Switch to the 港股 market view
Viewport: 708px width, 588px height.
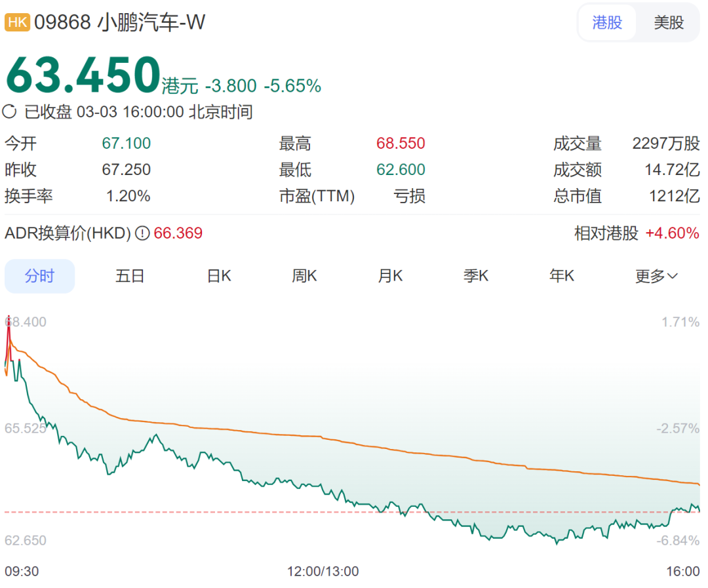[606, 23]
